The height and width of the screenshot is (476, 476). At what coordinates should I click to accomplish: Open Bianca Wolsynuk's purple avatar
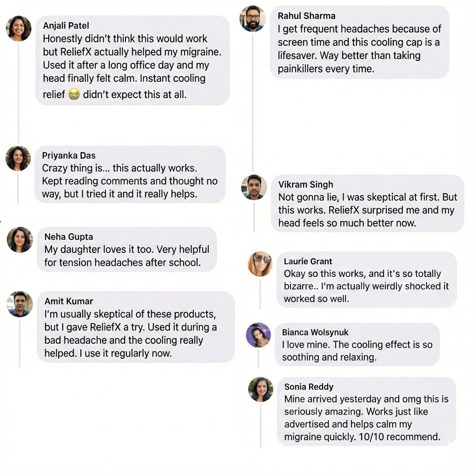pyautogui.click(x=258, y=335)
